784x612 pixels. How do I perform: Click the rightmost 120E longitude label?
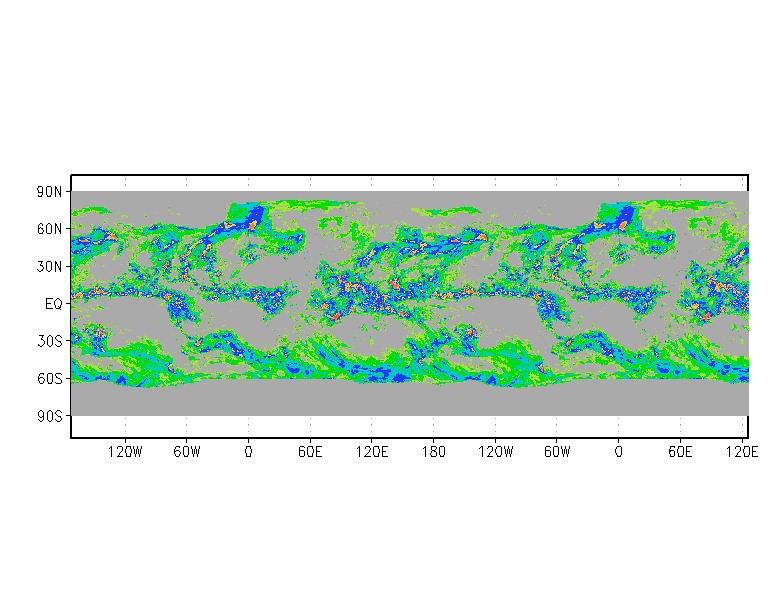pyautogui.click(x=742, y=452)
